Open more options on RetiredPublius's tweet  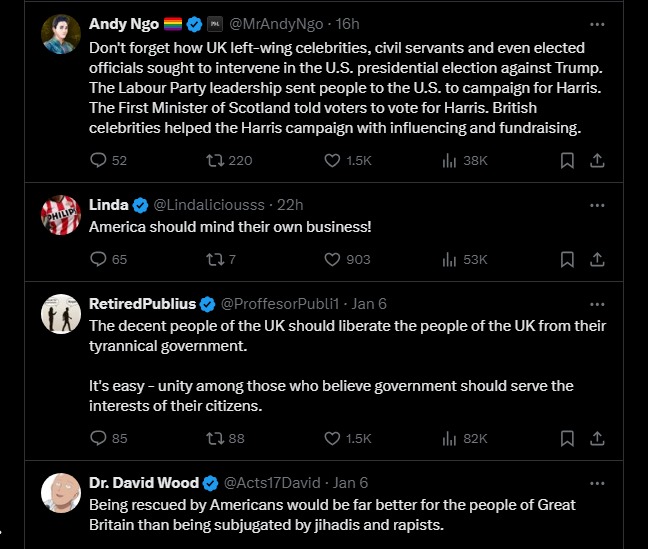point(597,303)
